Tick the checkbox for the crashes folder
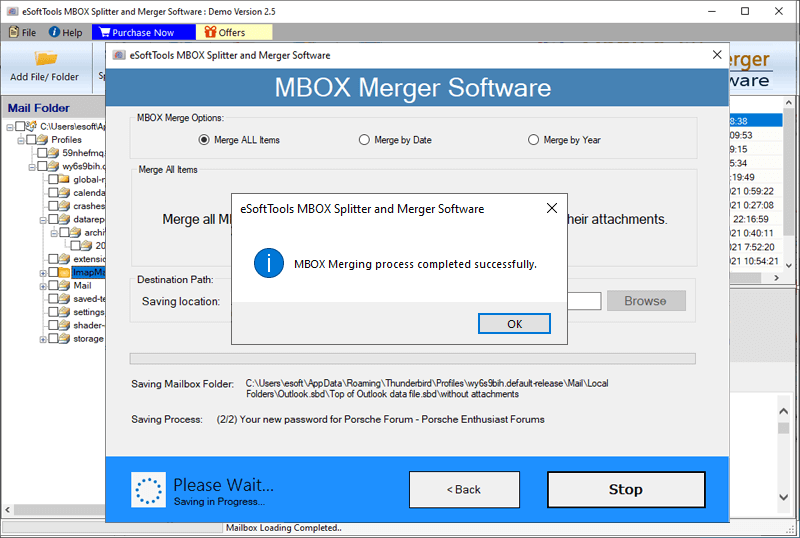Viewport: 800px width, 538px height. pos(53,206)
